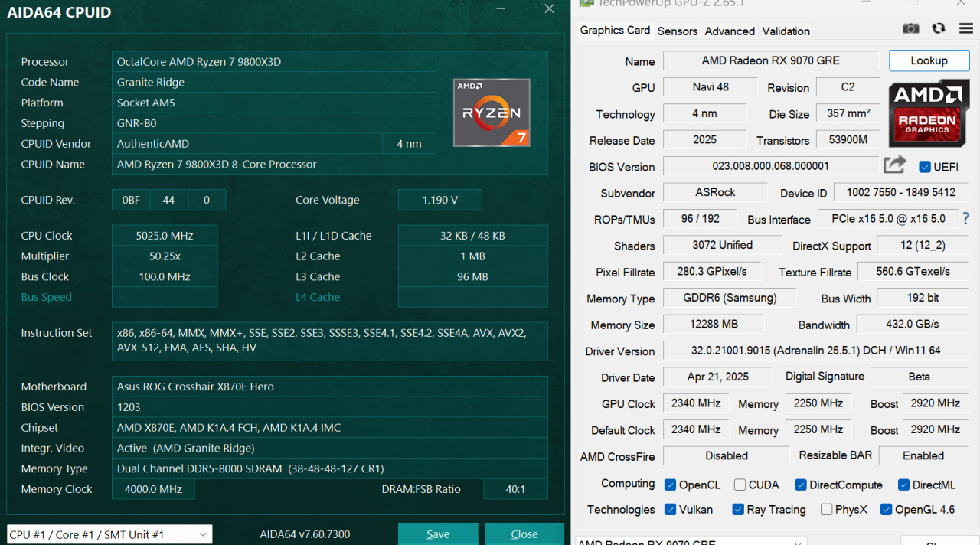Click the Subvendor ASRock value
The height and width of the screenshot is (545, 980).
tap(715, 192)
